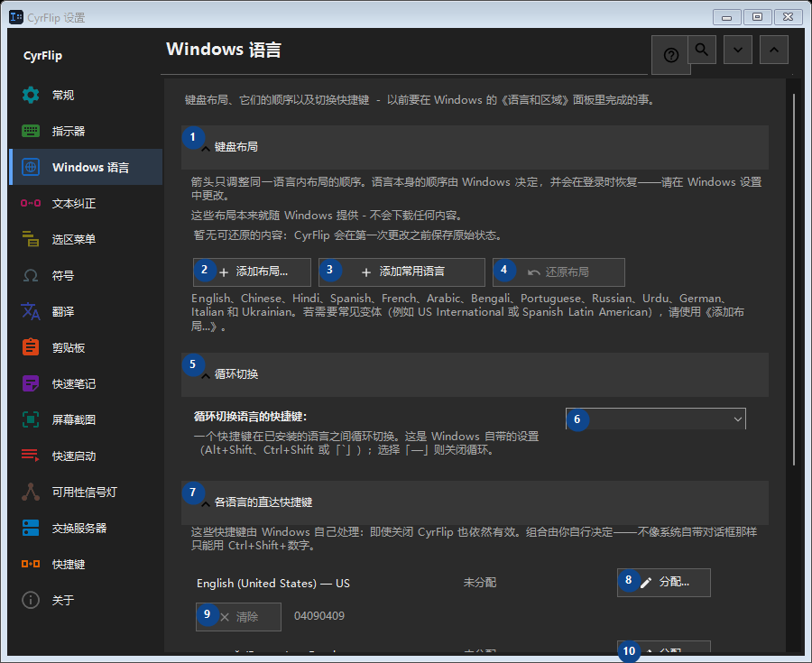Open the 关于 page

coord(86,600)
